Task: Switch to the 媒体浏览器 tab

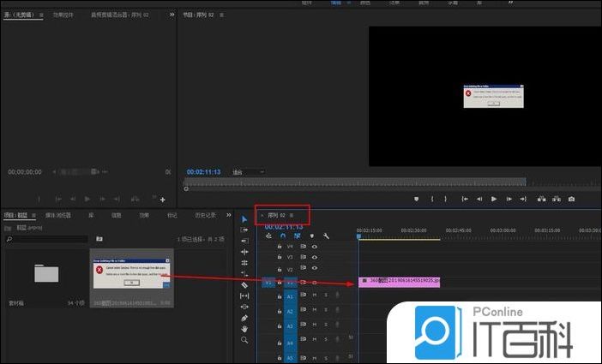Action: point(57,215)
